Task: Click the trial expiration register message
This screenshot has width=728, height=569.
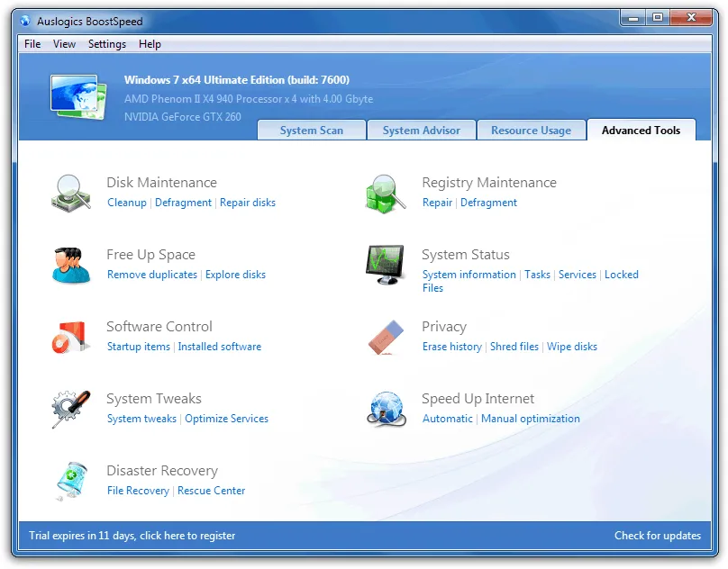Action: (132, 536)
